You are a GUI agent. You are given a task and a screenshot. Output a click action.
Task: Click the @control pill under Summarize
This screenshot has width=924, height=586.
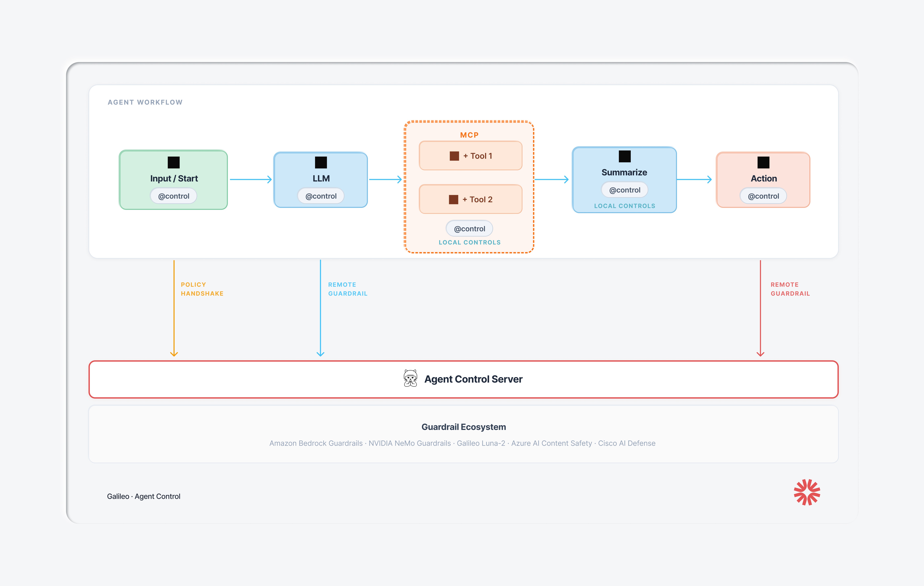(x=625, y=190)
